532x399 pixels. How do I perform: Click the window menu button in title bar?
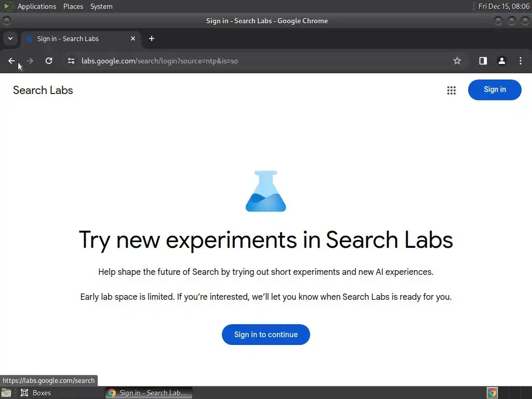[6, 21]
